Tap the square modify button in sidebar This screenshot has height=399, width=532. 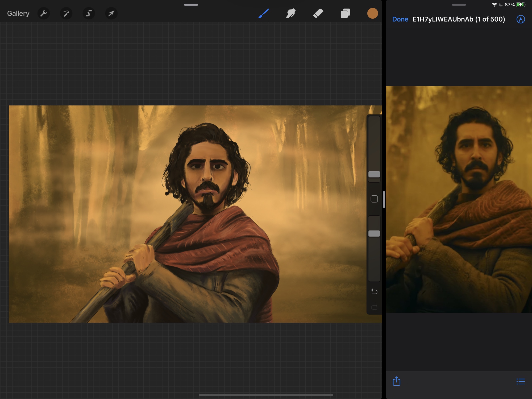(374, 199)
